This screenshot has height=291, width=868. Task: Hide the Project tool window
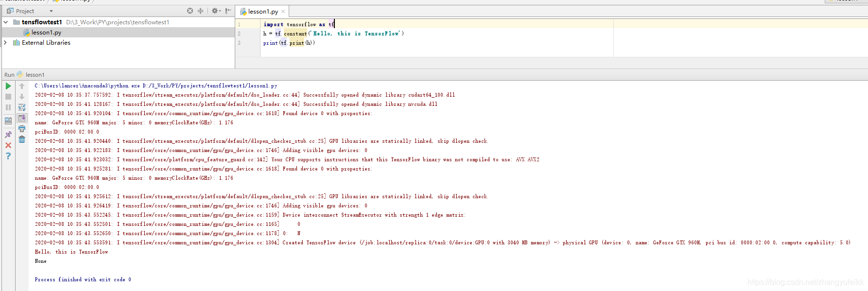[x=228, y=11]
